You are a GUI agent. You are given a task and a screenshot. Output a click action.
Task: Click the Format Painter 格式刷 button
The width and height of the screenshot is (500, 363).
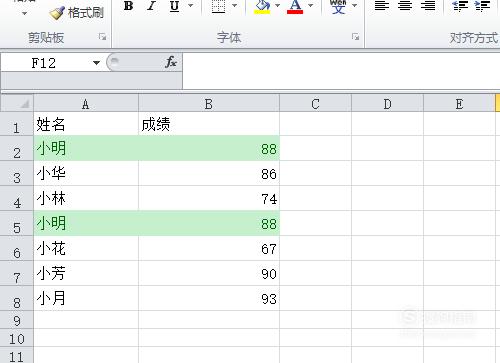pos(76,13)
